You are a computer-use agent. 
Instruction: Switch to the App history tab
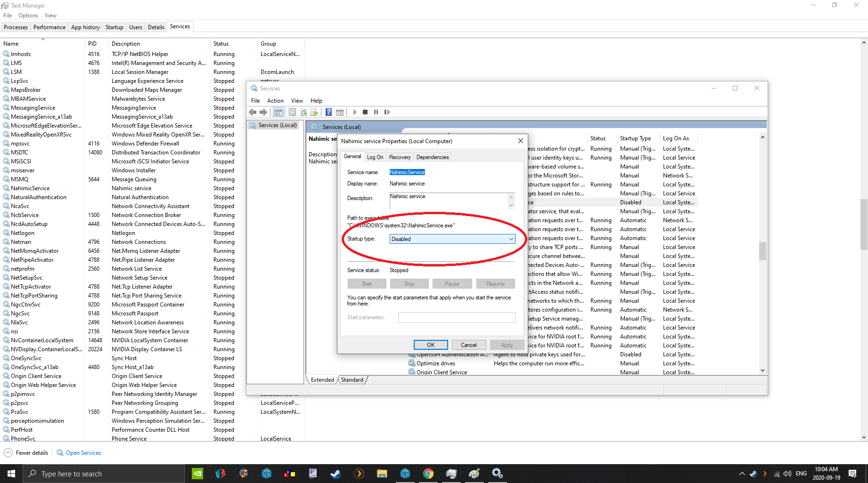(x=85, y=27)
